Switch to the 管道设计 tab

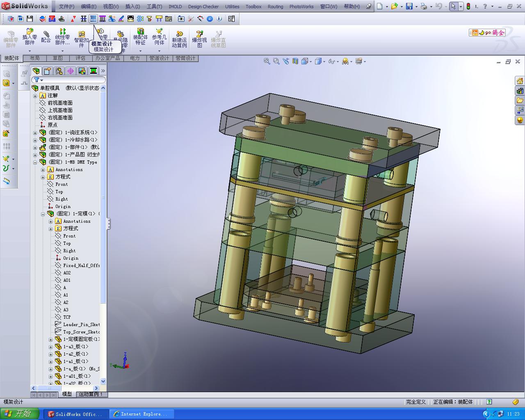(x=159, y=58)
